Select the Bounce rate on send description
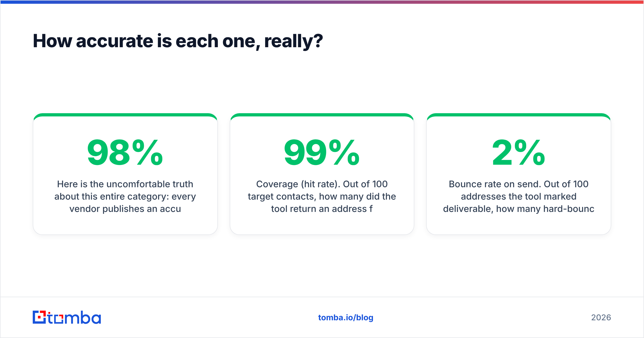Screen dimensions: 644x338 coord(518,196)
